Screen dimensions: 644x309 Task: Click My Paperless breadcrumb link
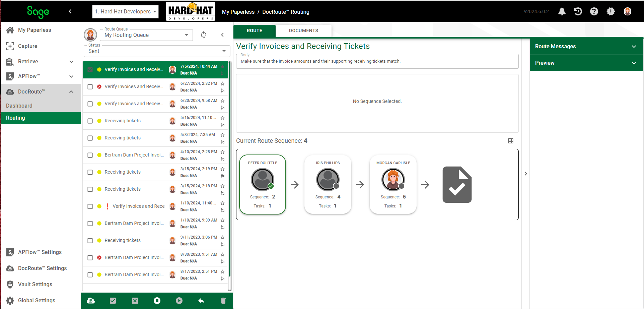tap(238, 12)
